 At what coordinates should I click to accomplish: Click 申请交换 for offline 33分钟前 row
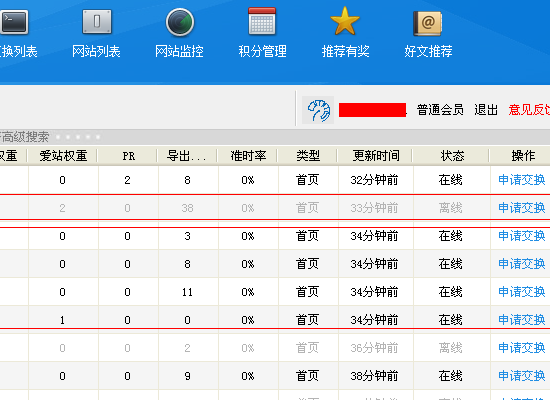point(522,208)
